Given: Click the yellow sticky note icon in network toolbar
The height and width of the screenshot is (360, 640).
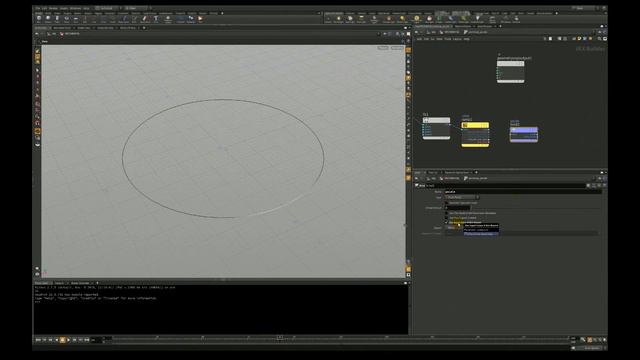Looking at the screenshot, I should (x=579, y=39).
